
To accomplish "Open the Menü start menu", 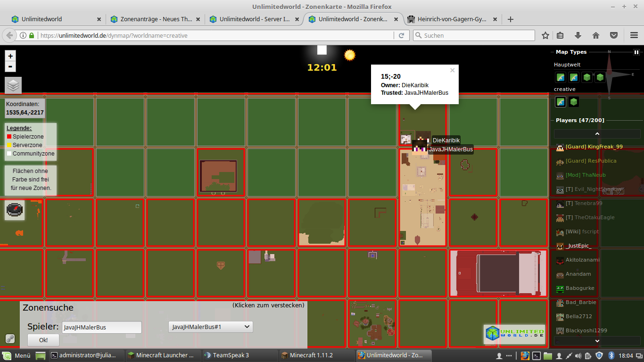I will (x=17, y=355).
